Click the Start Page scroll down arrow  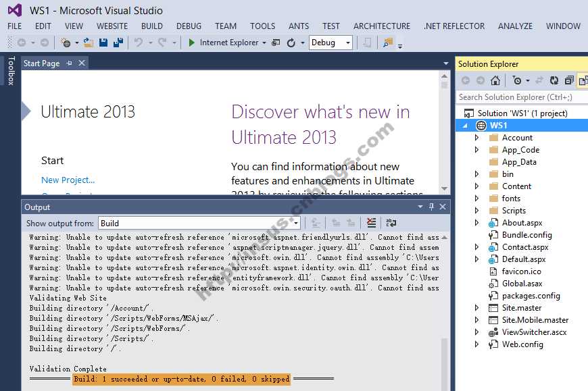tap(445, 188)
